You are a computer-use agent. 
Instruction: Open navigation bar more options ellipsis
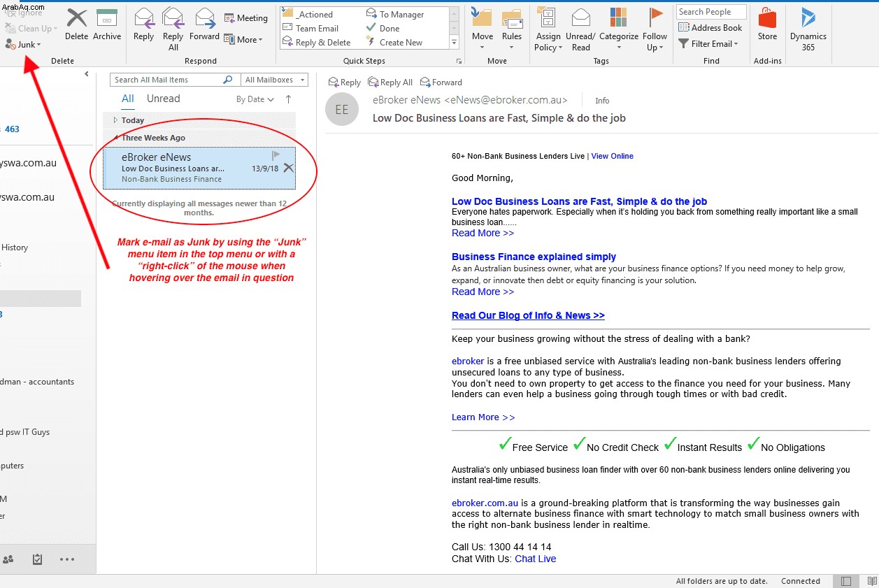click(x=67, y=559)
